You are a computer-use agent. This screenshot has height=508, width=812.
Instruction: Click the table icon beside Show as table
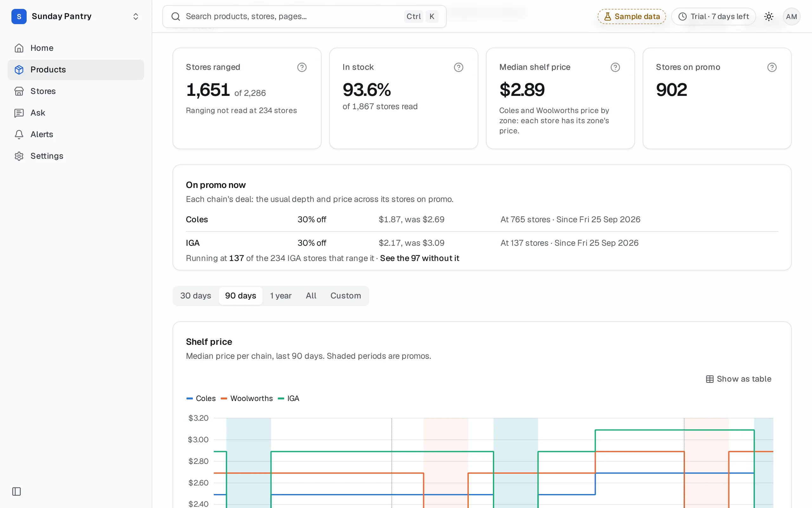pyautogui.click(x=710, y=379)
